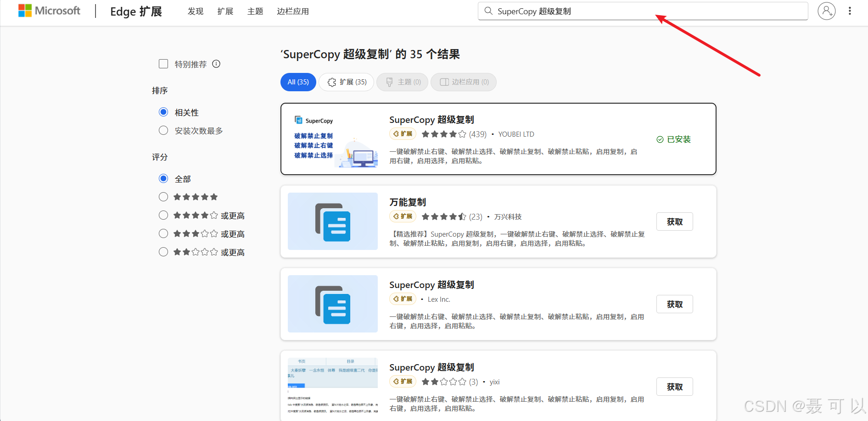
Task: Click the 扩展 badge on 万能复制 card
Action: click(403, 216)
